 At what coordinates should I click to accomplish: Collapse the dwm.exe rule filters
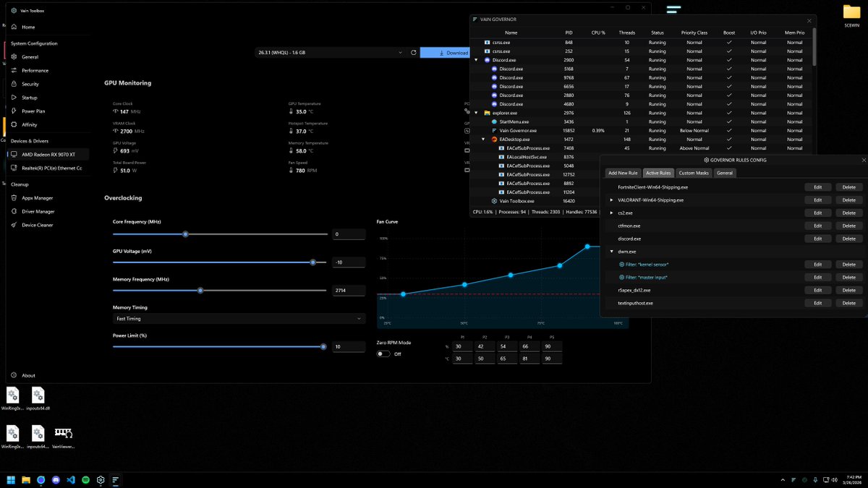(612, 252)
